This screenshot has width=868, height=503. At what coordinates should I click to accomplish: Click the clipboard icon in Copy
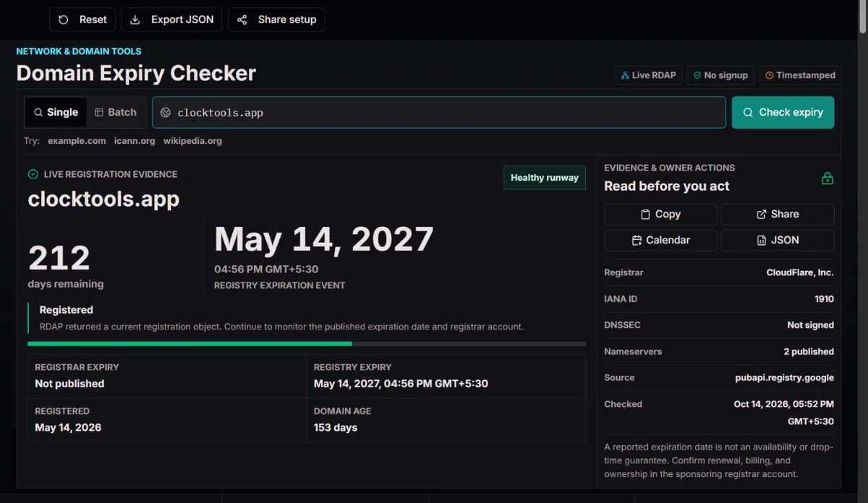tap(646, 214)
